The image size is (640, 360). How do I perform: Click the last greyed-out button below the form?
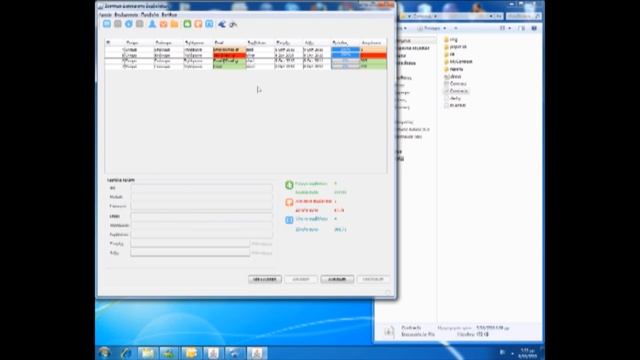tap(373, 279)
